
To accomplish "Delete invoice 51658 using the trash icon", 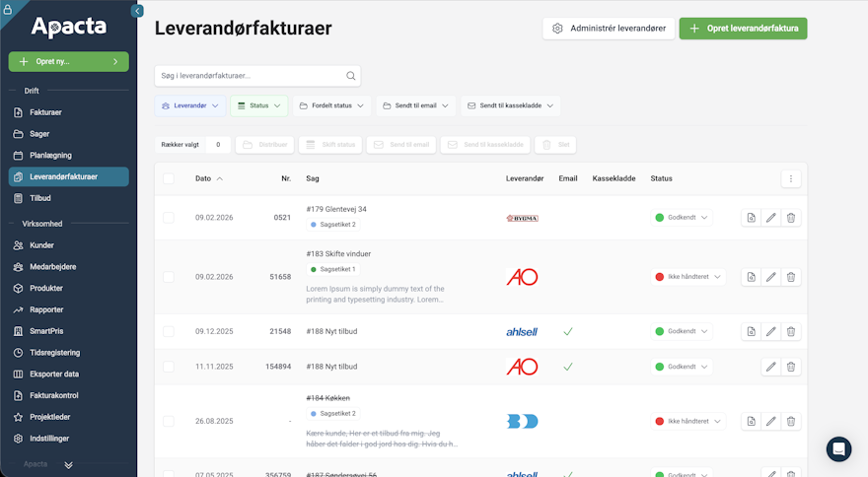I will (791, 278).
